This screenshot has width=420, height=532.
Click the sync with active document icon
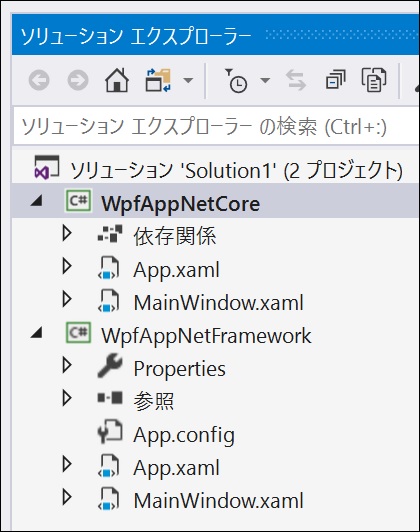tap(296, 80)
